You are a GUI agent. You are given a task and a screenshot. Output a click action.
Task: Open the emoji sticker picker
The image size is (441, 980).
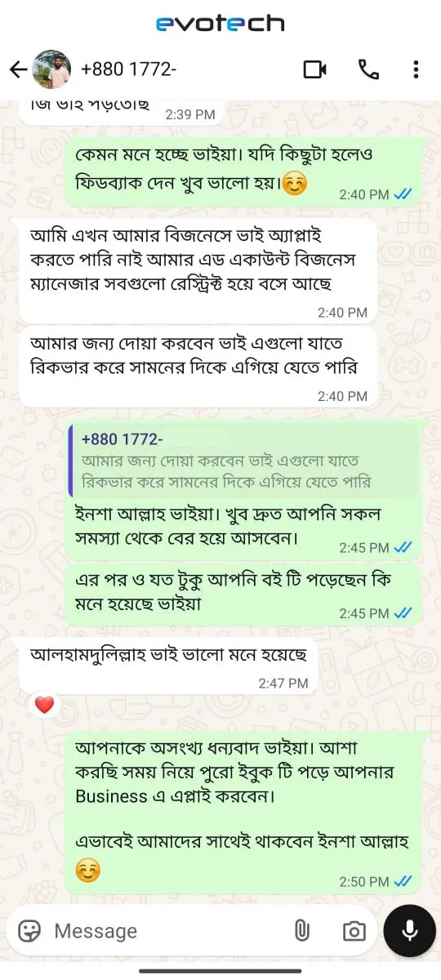coord(30,930)
